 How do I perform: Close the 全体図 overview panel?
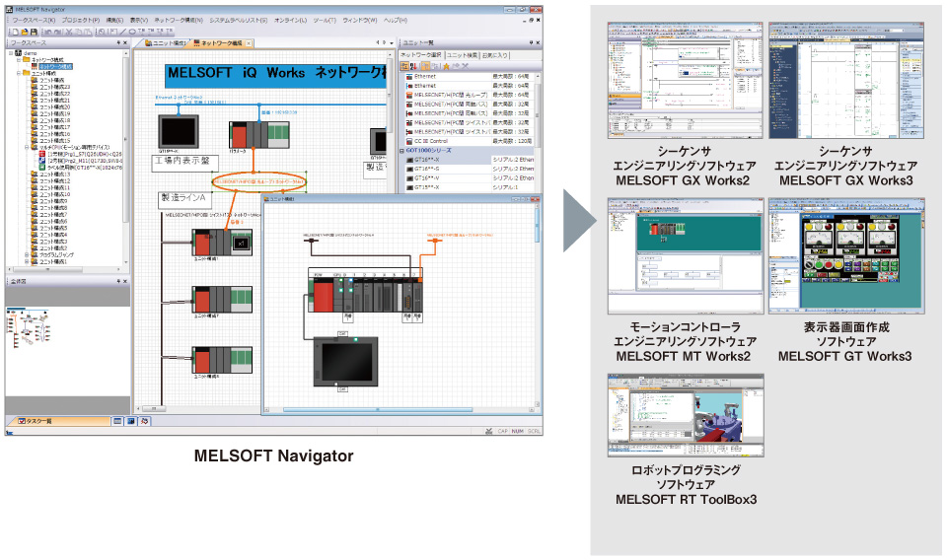point(125,281)
